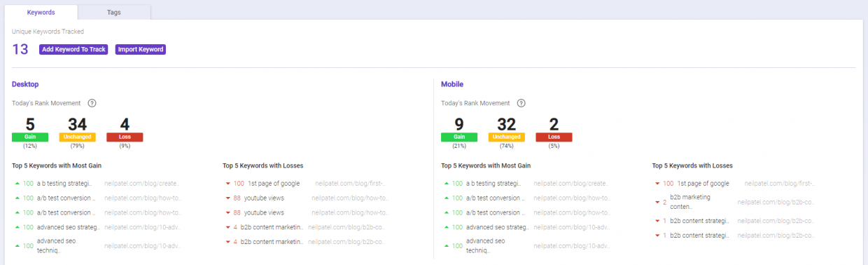The width and height of the screenshot is (868, 265).
Task: Click the 100 value beside Desktop '1st page of google'
Action: (239, 183)
